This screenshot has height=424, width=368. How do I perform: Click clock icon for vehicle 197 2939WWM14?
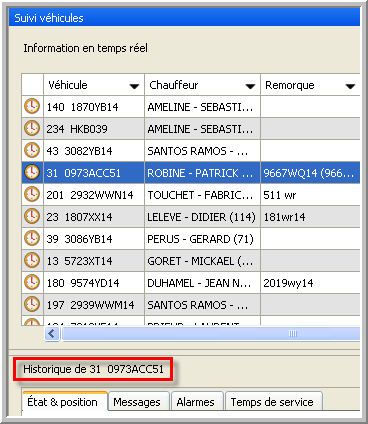click(x=32, y=304)
